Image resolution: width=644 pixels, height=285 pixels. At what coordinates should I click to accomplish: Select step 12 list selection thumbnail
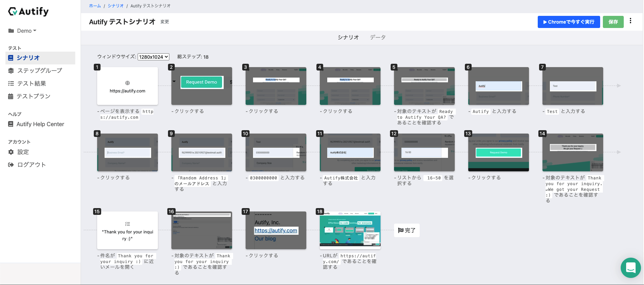(424, 152)
